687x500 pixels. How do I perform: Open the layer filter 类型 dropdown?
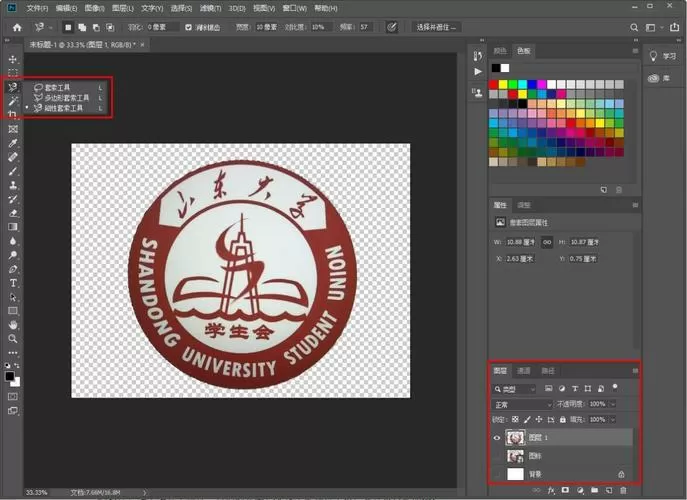coord(514,389)
